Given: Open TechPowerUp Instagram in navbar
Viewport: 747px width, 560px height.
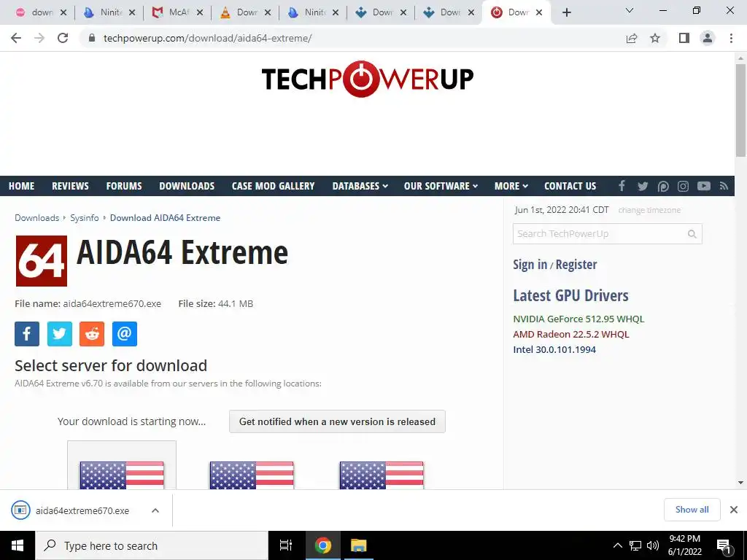Looking at the screenshot, I should 683,186.
